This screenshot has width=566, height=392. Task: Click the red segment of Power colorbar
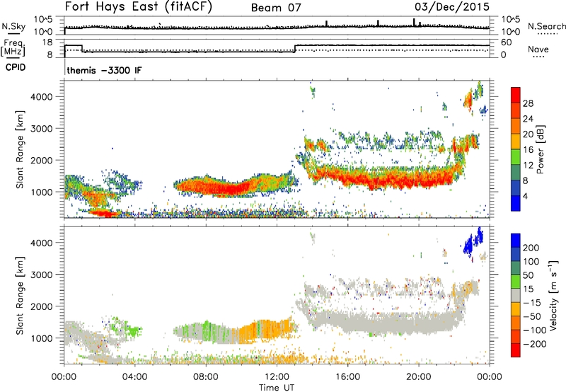516,96
